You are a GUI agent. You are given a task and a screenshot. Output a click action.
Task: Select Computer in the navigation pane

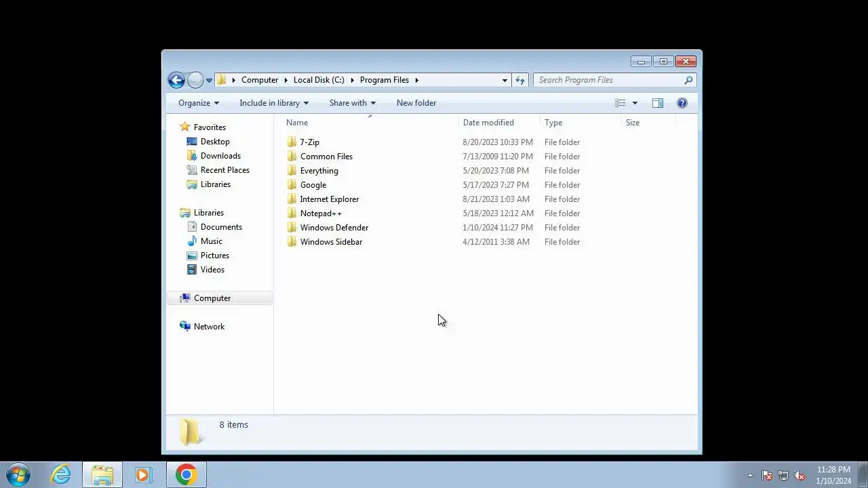point(212,298)
